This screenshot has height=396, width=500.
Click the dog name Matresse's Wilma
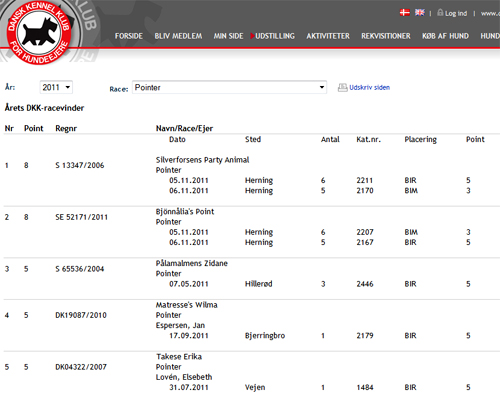click(x=186, y=305)
